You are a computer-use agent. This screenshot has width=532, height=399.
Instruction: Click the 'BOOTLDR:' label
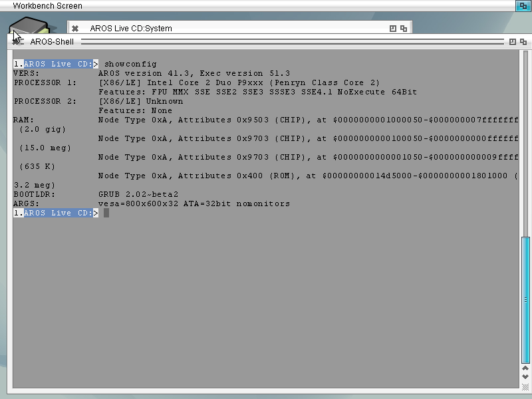click(35, 194)
